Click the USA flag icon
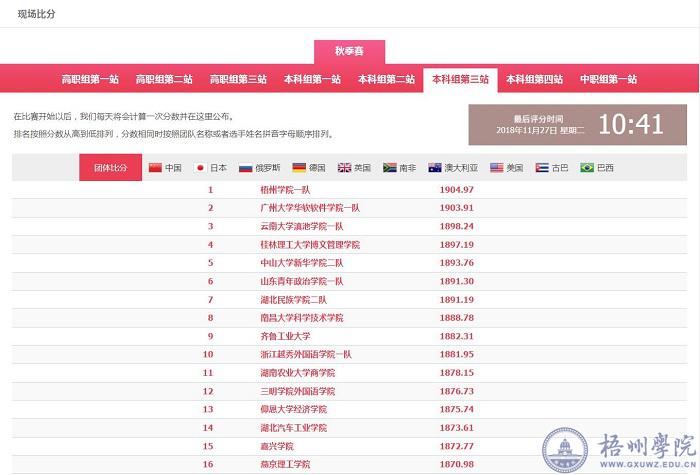 pyautogui.click(x=496, y=168)
